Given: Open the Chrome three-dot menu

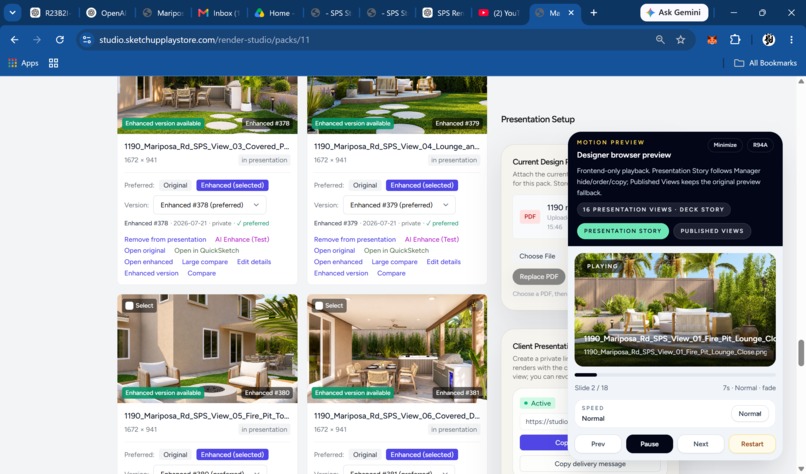Looking at the screenshot, I should [791, 40].
